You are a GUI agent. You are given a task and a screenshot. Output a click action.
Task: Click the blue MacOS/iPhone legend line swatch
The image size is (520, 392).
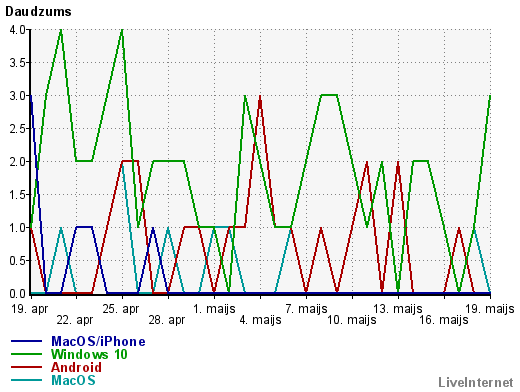coord(26,341)
